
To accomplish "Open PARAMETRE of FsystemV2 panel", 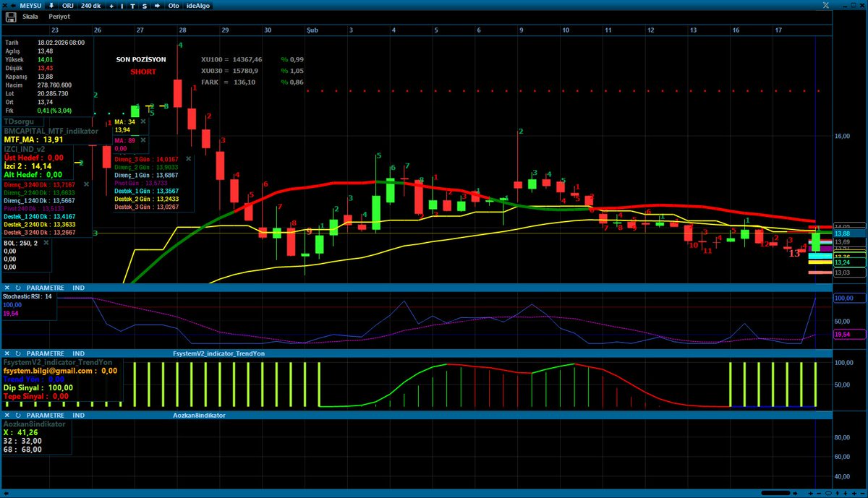I will pos(44,352).
